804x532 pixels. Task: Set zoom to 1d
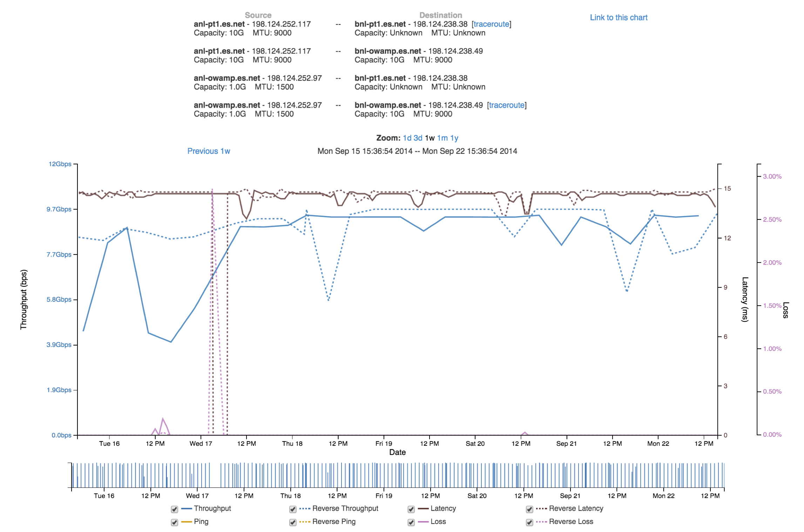pyautogui.click(x=407, y=138)
